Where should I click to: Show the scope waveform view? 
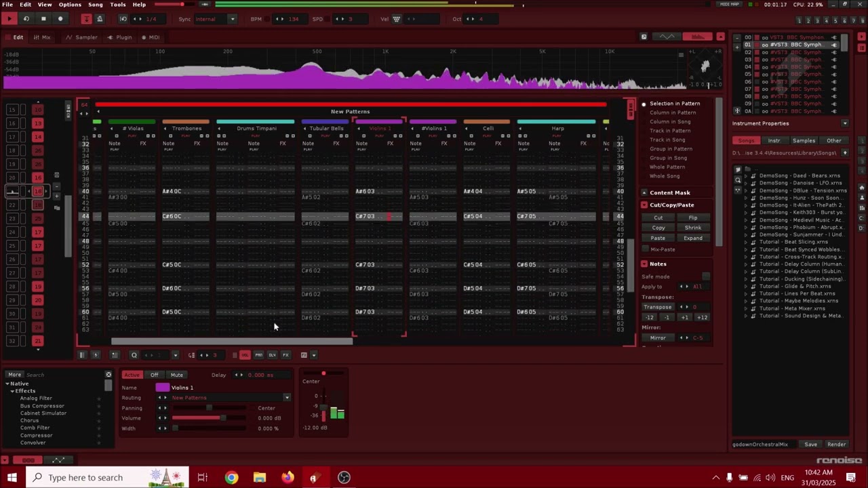pos(667,37)
